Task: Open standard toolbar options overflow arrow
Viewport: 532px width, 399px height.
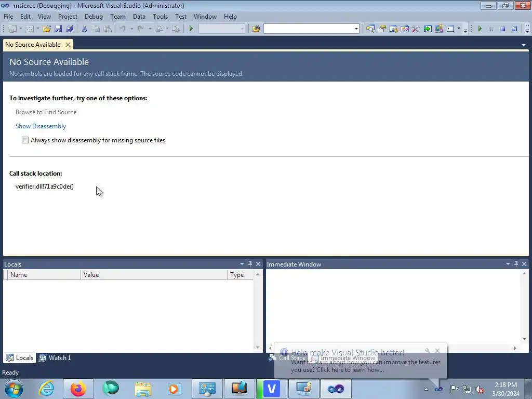Action: [x=465, y=30]
